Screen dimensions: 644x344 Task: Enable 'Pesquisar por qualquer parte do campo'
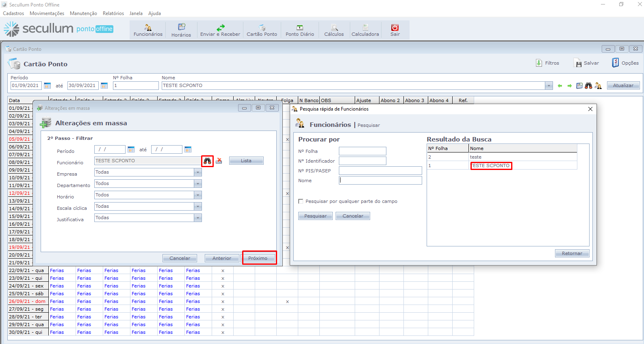point(301,201)
